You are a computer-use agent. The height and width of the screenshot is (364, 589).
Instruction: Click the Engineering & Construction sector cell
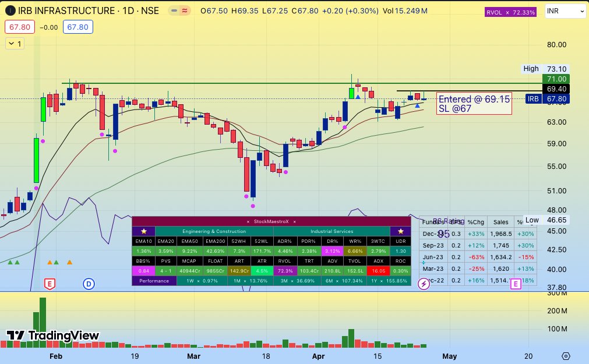click(x=214, y=231)
